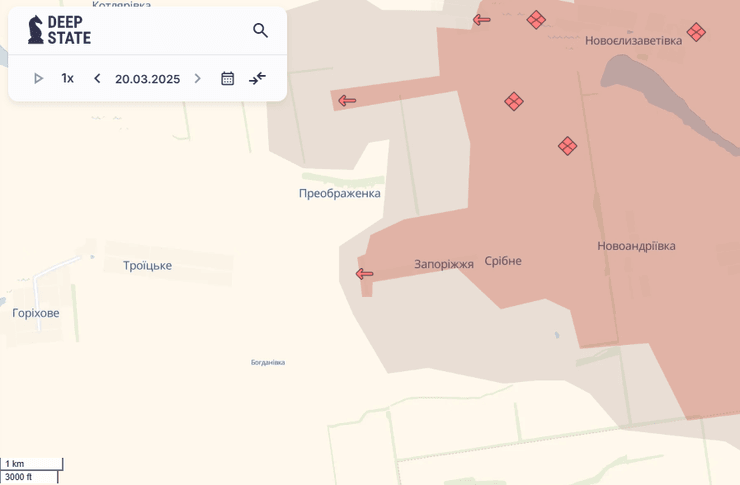Click red arrow at top map edge
Screen dimensions: 740x485
tap(482, 19)
